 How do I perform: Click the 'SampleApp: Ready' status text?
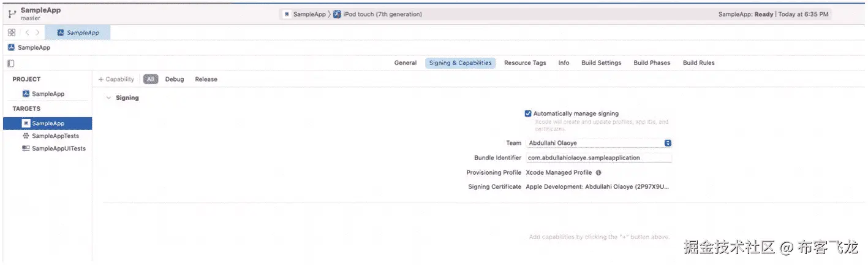coord(745,14)
